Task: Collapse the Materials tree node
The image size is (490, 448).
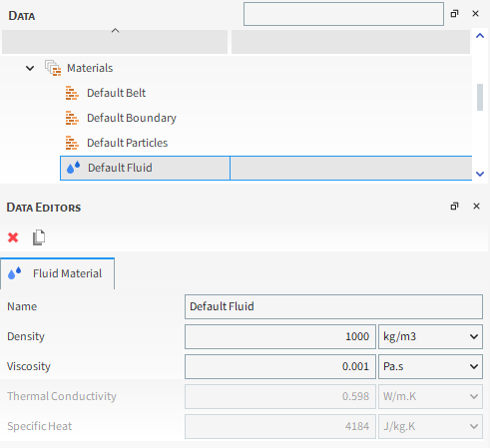Action: pyautogui.click(x=30, y=69)
